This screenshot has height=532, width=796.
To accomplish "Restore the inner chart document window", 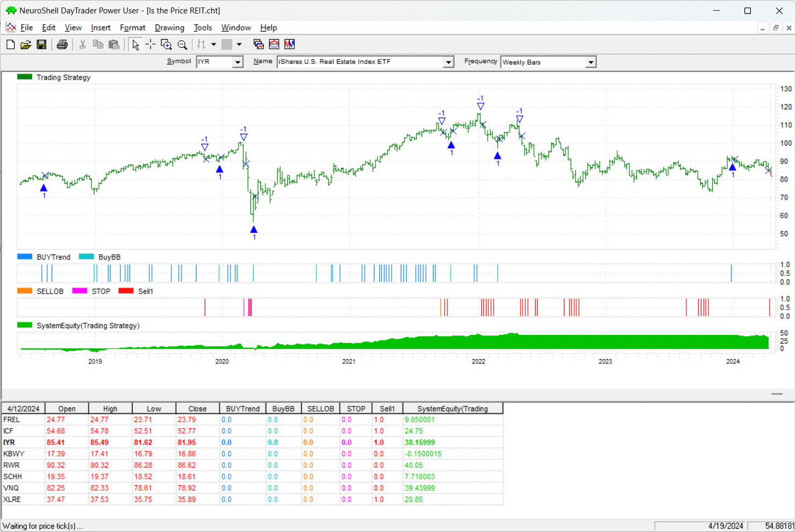I will 776,28.
